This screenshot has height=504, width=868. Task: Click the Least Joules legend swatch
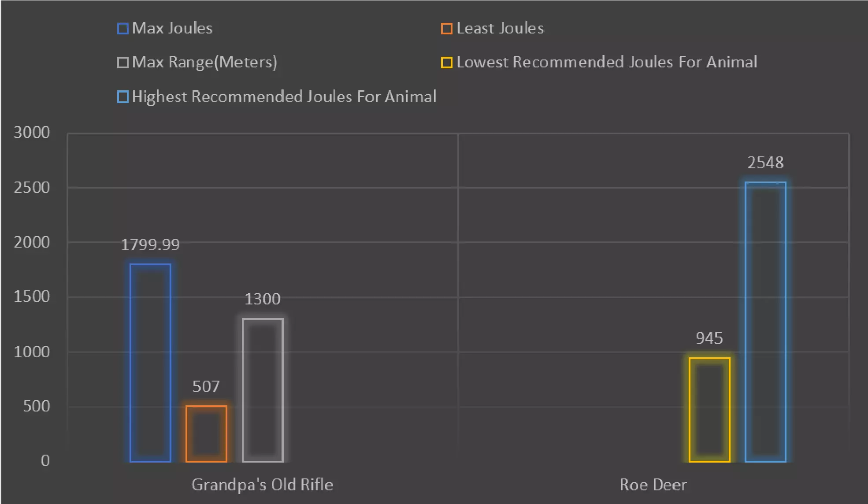[x=446, y=29]
